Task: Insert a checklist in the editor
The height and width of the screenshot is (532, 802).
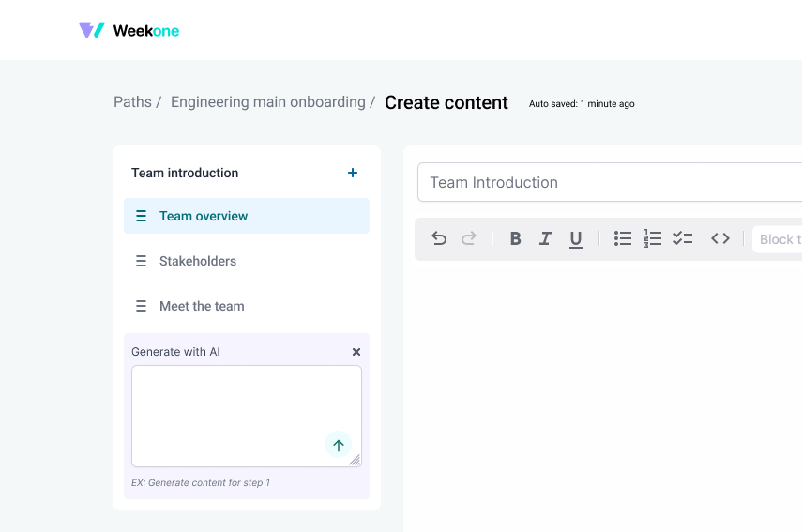Action: [x=683, y=238]
